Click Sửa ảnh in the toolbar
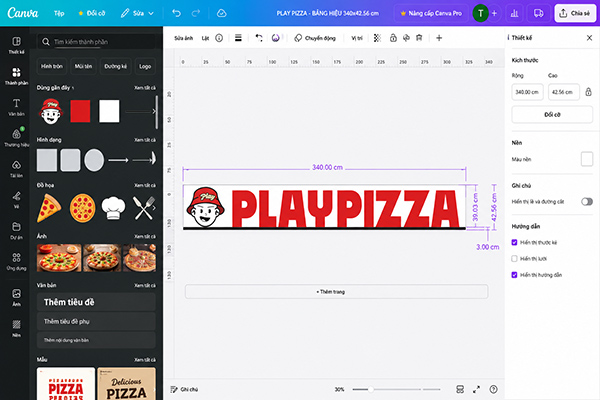The height and width of the screenshot is (400, 600). [x=184, y=38]
